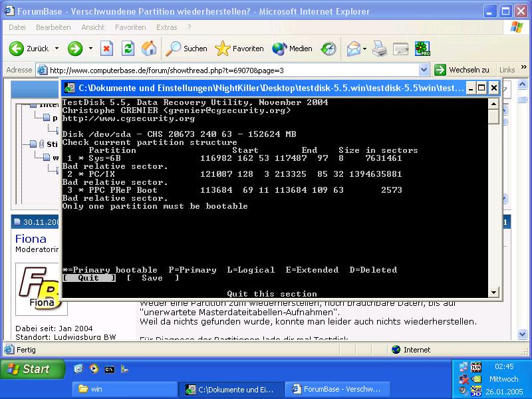Open Suchen search in toolbar
Viewport: 532px width, 399px height.
coord(186,49)
